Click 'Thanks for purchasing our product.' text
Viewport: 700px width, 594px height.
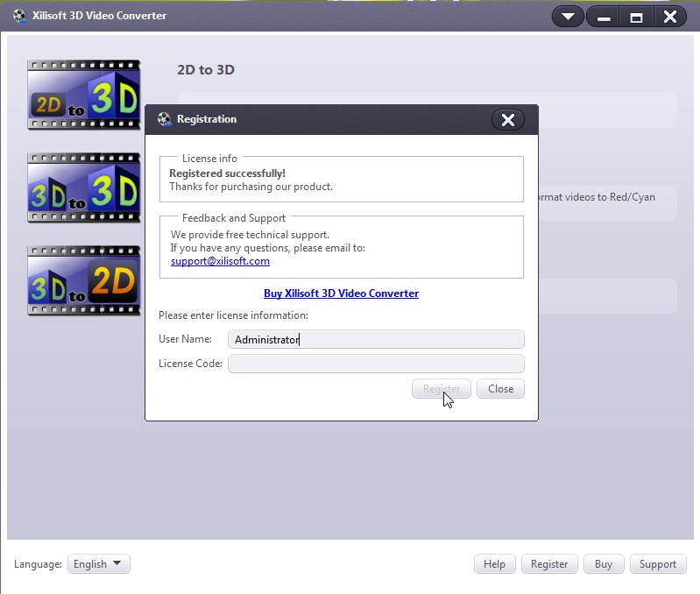[x=251, y=187]
